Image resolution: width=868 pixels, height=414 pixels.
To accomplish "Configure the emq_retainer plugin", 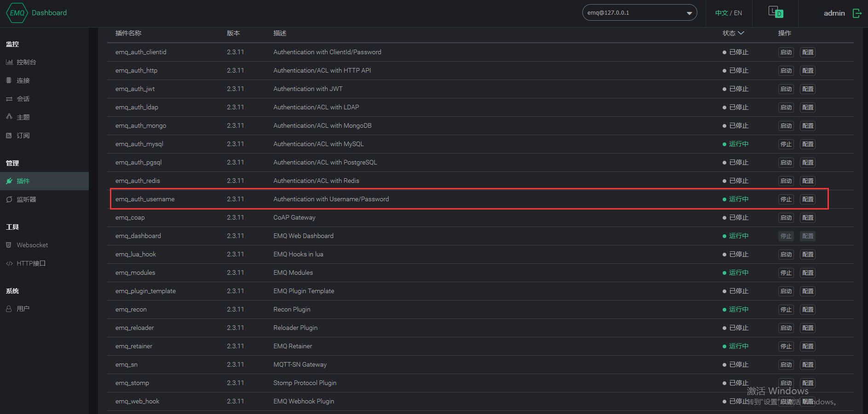I will pyautogui.click(x=808, y=346).
